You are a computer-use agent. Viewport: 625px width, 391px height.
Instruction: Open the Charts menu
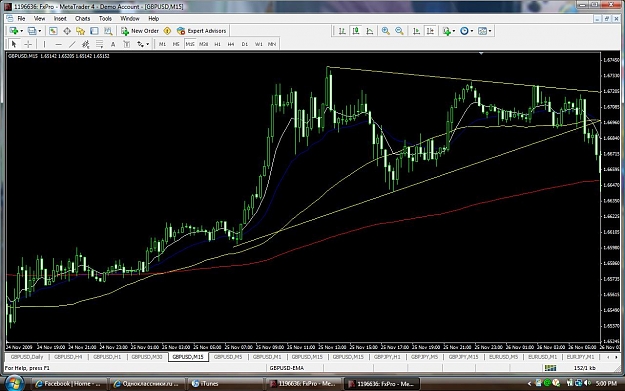click(83, 18)
